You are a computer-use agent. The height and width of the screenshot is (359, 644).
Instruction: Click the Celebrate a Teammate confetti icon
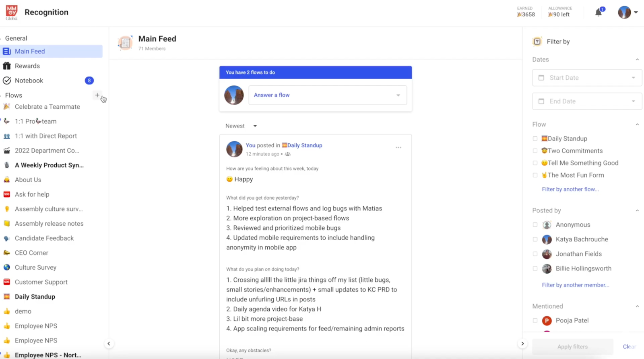click(7, 107)
